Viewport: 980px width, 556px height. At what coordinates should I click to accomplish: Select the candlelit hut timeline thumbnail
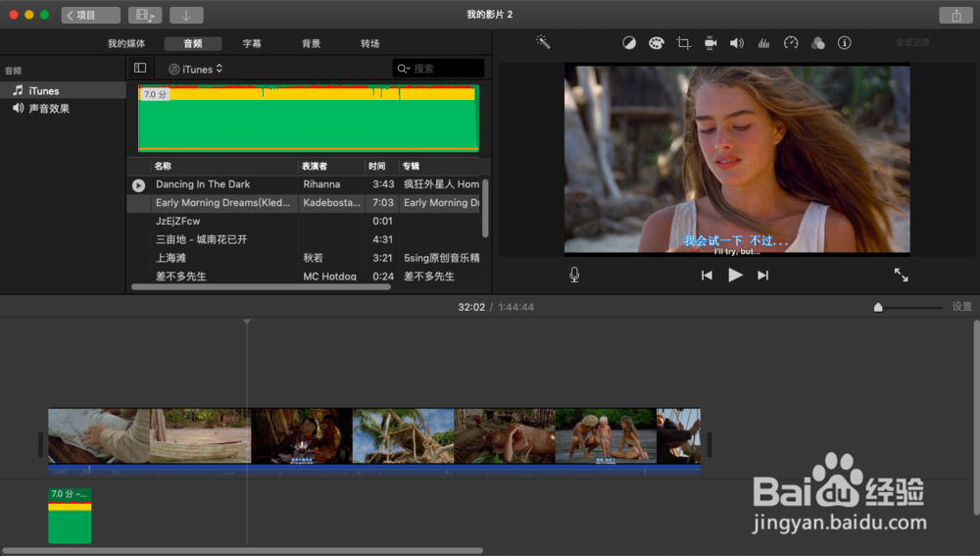pyautogui.click(x=302, y=436)
